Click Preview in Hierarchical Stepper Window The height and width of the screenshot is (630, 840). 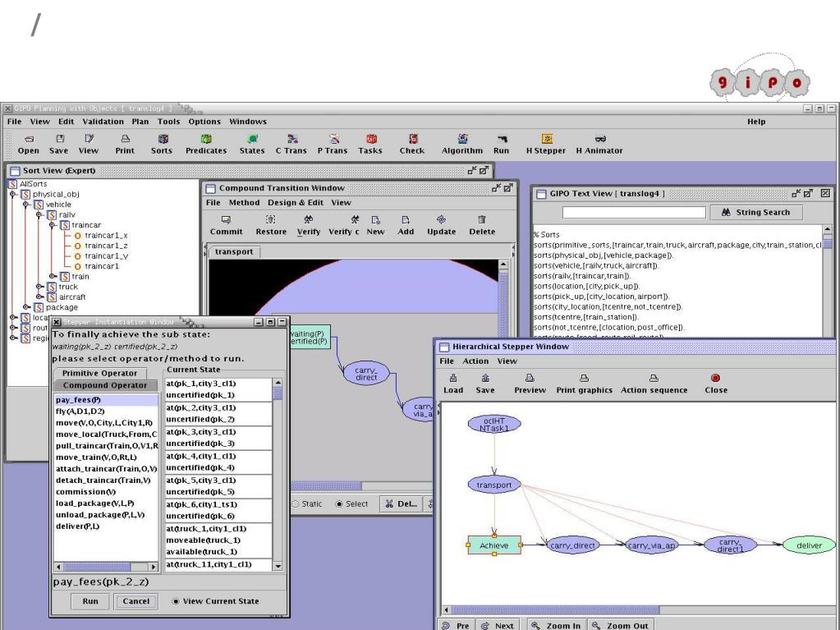[x=530, y=384]
